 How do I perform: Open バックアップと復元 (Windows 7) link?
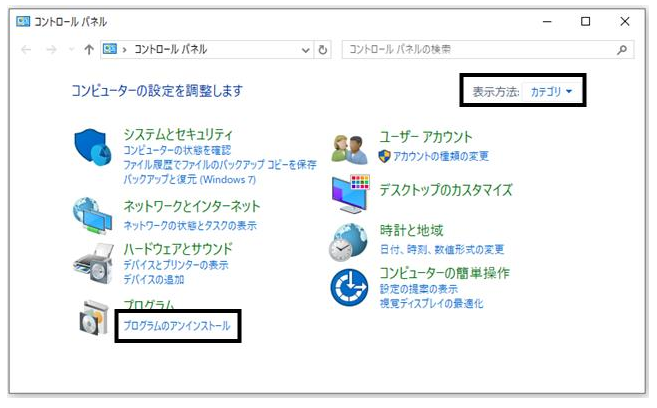pyautogui.click(x=189, y=179)
